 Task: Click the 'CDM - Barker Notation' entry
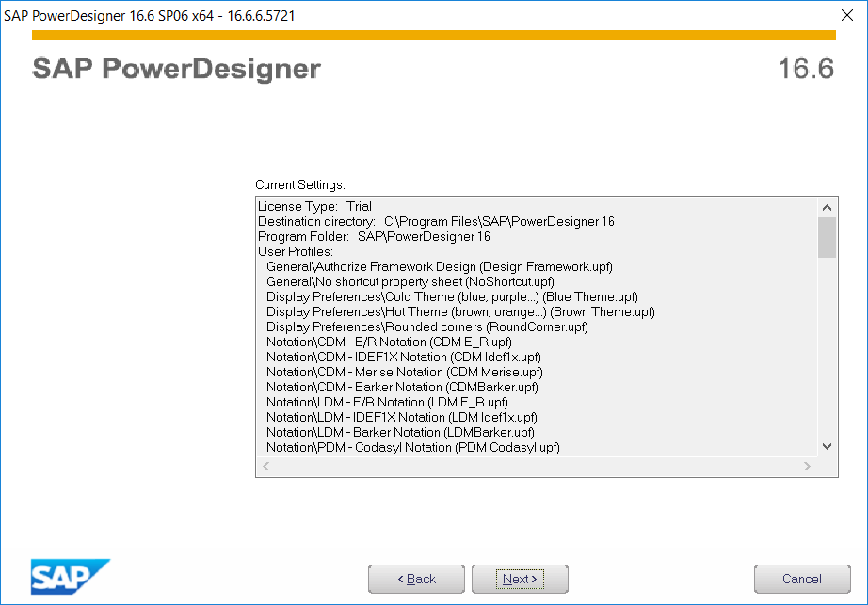pos(402,387)
